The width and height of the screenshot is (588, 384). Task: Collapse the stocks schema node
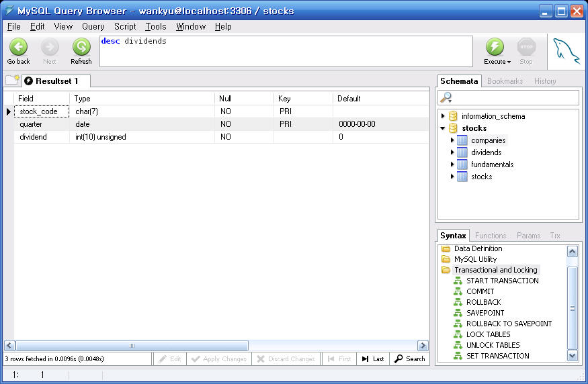[x=443, y=128]
